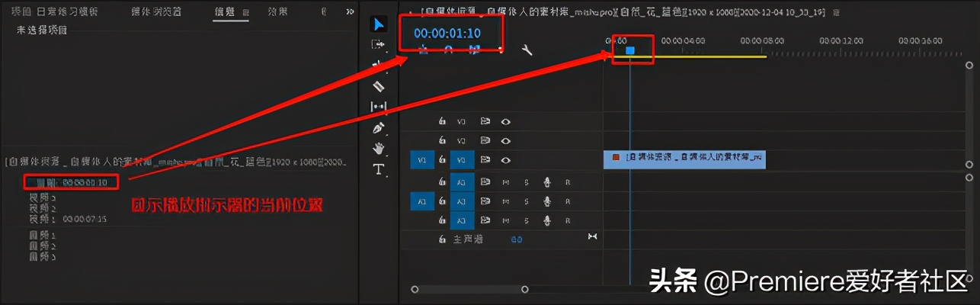The height and width of the screenshot is (305, 980).
Task: Toggle lock on top video track
Action: point(441,120)
